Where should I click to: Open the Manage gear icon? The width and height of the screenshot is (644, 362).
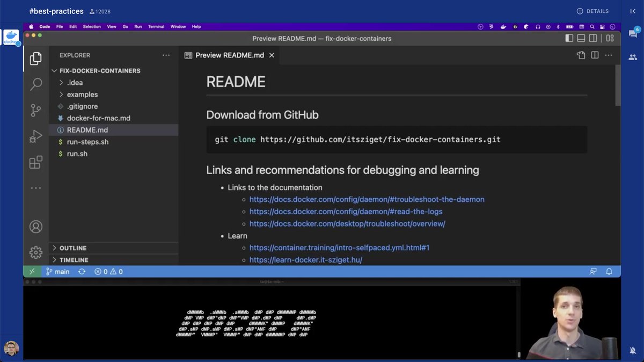tap(36, 252)
